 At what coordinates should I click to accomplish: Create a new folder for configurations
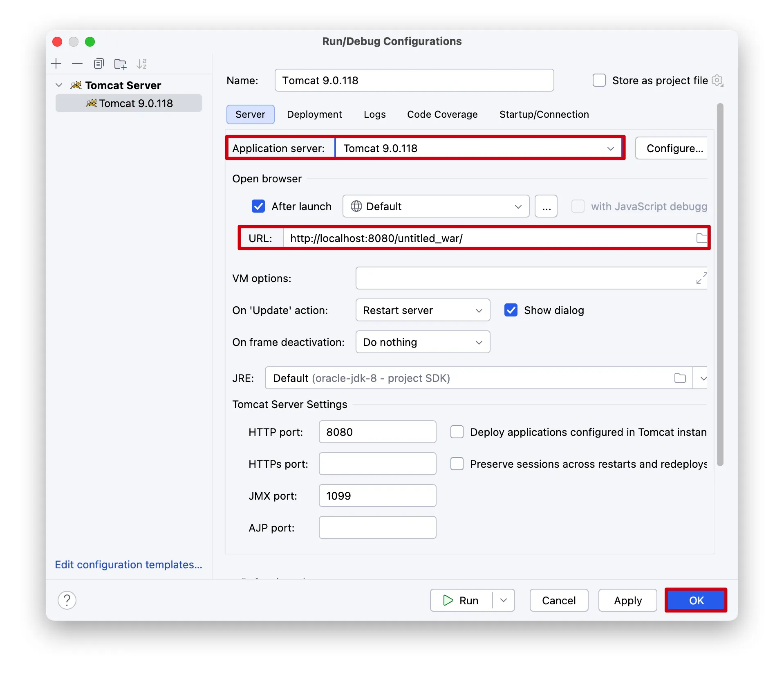[x=120, y=64]
